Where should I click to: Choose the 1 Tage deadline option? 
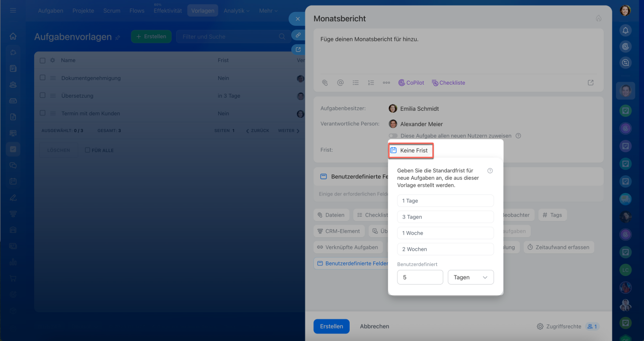pos(445,200)
